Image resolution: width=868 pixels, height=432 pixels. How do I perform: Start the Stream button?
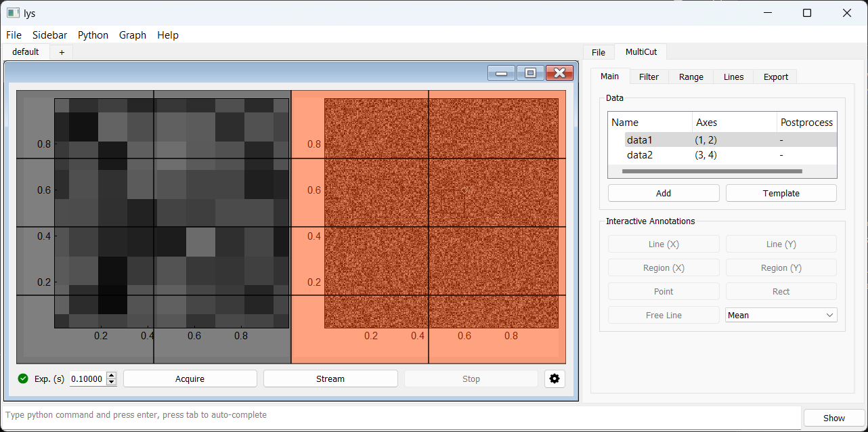click(x=330, y=379)
